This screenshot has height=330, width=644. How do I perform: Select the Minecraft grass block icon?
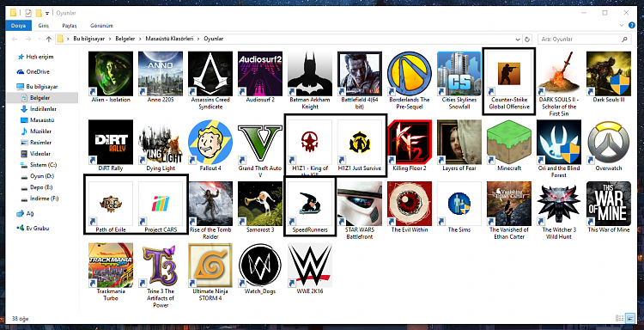[x=509, y=142]
